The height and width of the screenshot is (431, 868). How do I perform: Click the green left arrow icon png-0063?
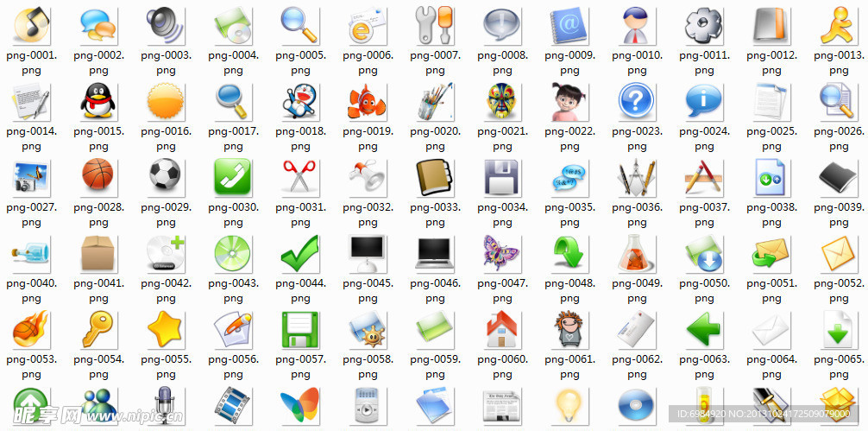point(703,329)
